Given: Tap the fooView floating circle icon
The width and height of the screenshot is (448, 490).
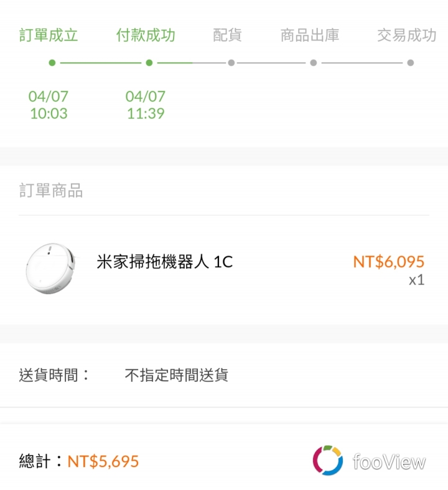Looking at the screenshot, I should [x=328, y=460].
